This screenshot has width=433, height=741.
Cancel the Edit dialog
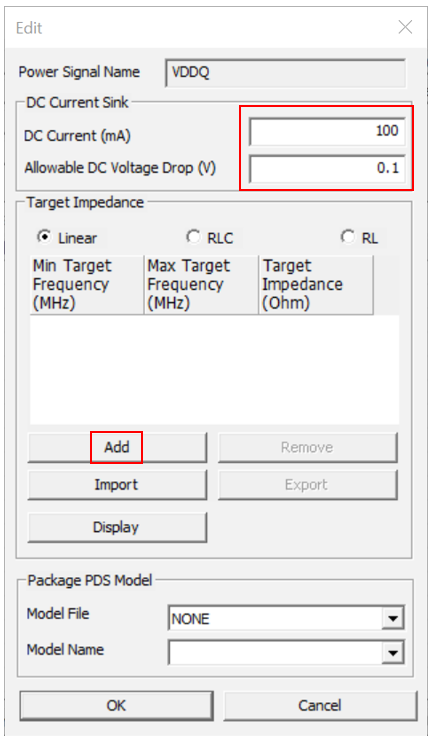(320, 706)
